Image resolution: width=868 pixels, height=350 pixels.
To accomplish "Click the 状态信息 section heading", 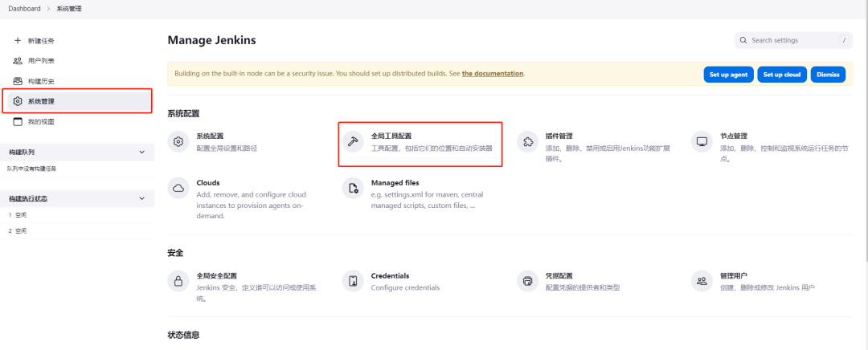I will [183, 335].
